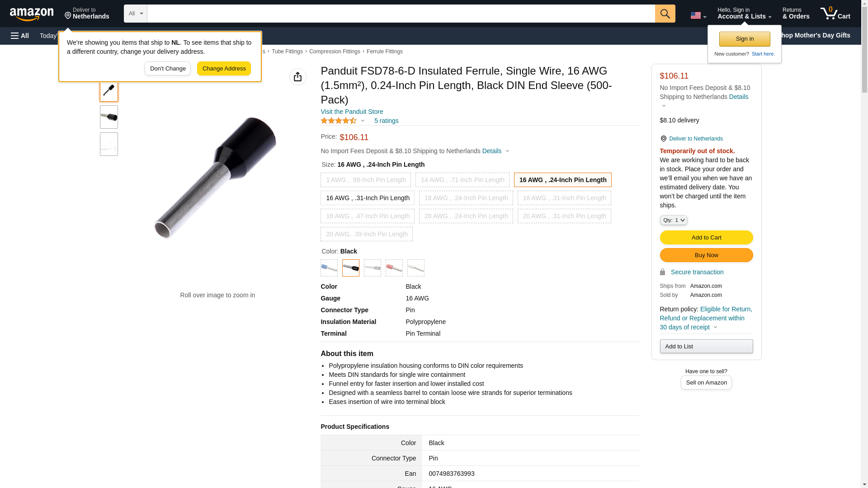This screenshot has width=868, height=488.
Task: Open the Compression Fittings breadcrumb
Action: 335,52
